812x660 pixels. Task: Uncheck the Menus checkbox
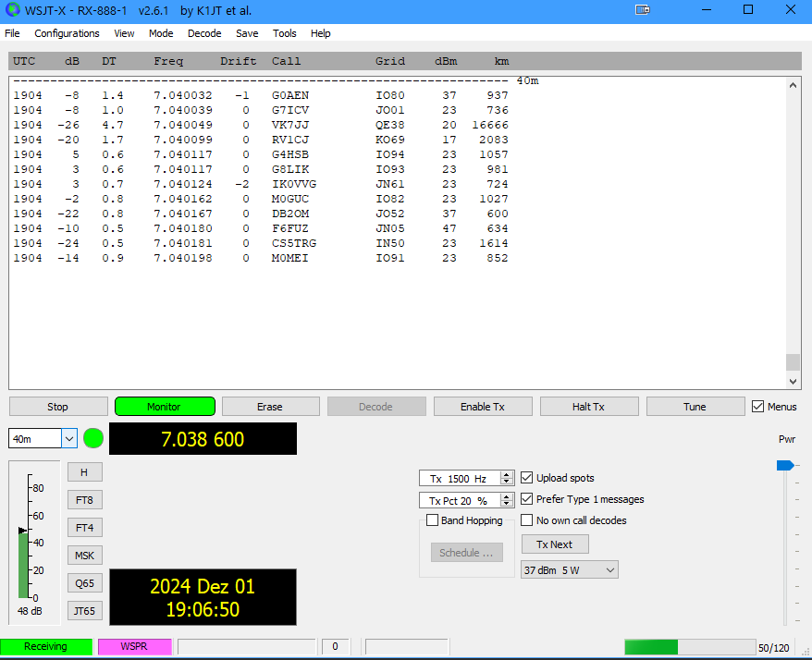pyautogui.click(x=757, y=407)
